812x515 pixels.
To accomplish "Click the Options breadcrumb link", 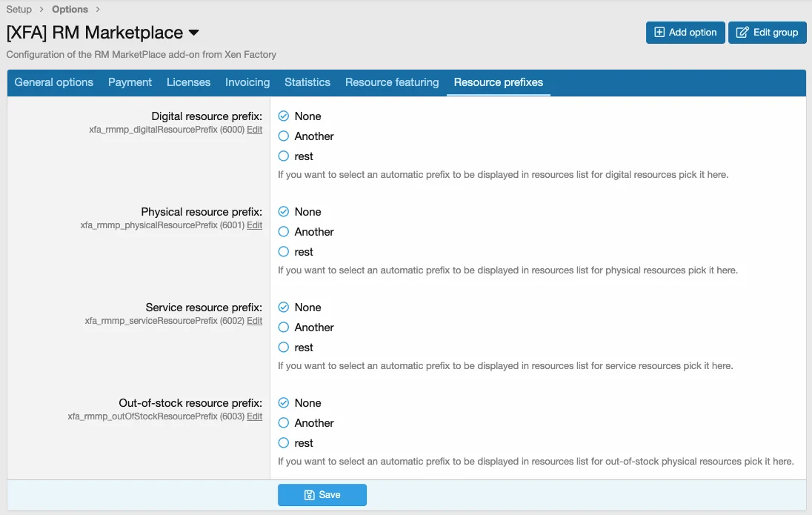I will (x=70, y=10).
